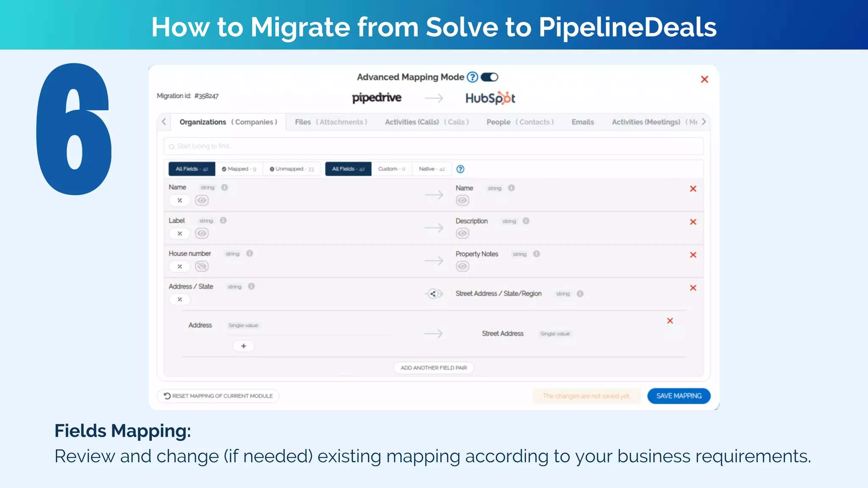Click the Property Notes target field
This screenshot has height=488, width=868.
coord(477,254)
